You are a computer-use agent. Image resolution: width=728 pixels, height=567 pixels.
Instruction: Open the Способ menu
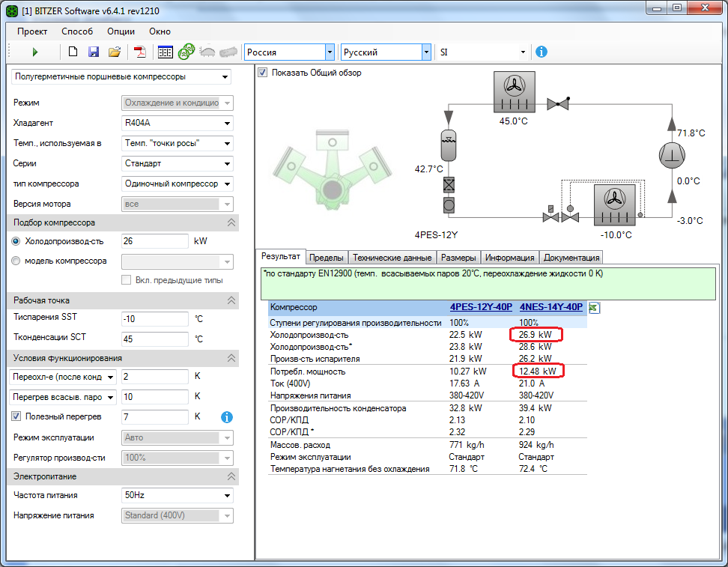[77, 31]
